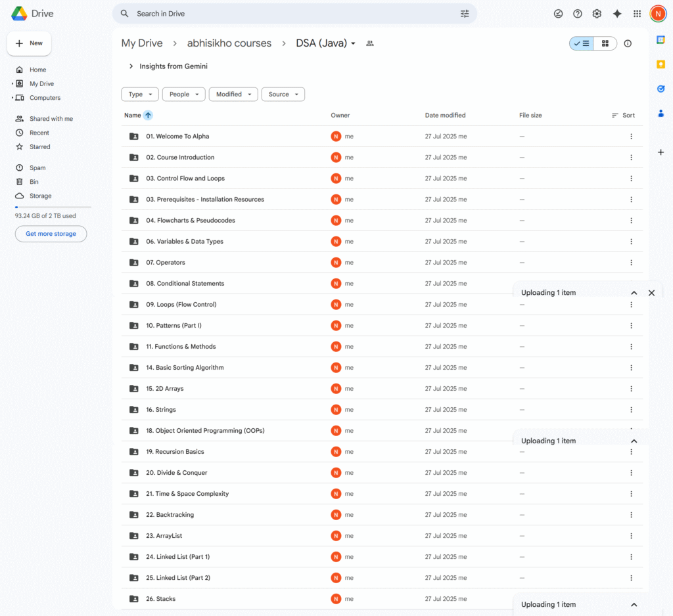Click the Get more storage button

coord(51,234)
